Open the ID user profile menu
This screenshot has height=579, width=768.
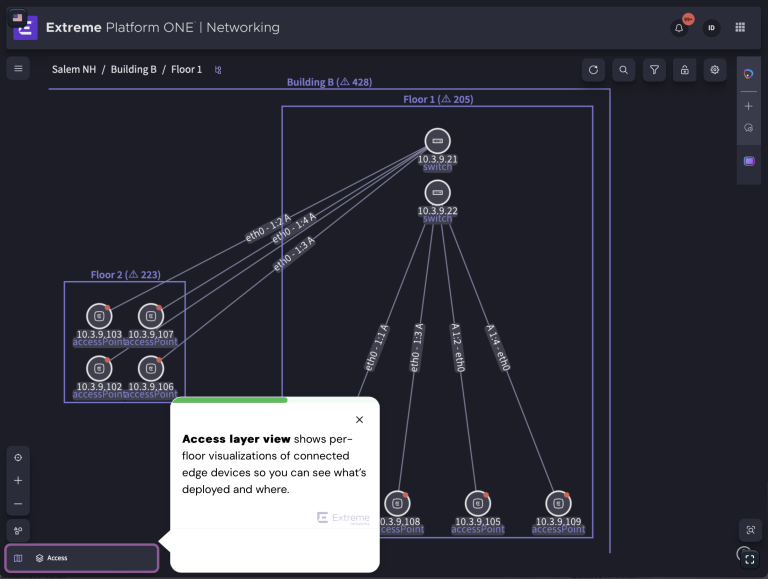tap(711, 28)
